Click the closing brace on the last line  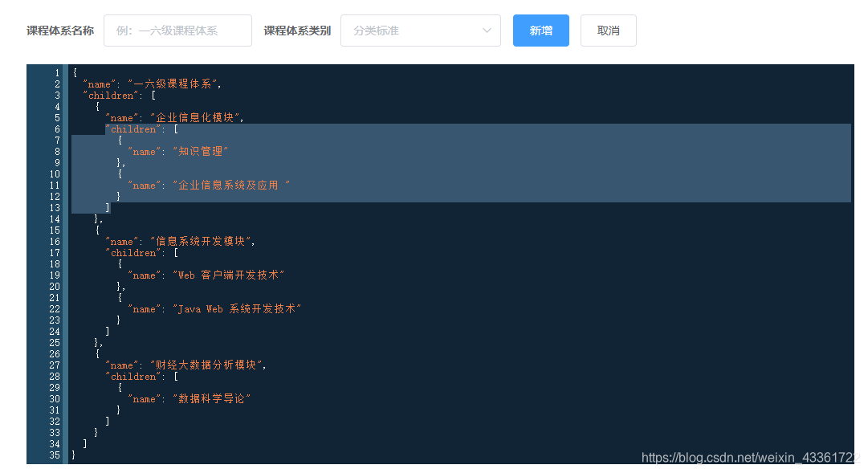71,455
